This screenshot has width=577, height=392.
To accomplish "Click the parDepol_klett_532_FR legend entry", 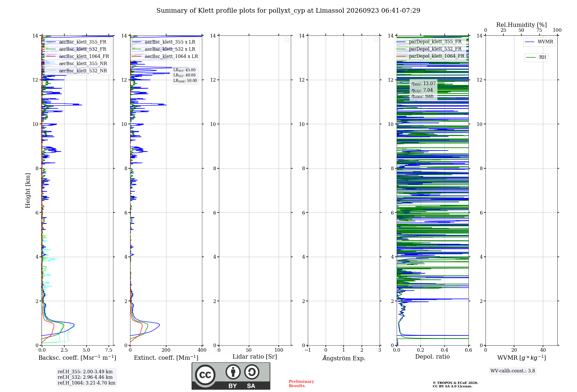I will (429, 49).
